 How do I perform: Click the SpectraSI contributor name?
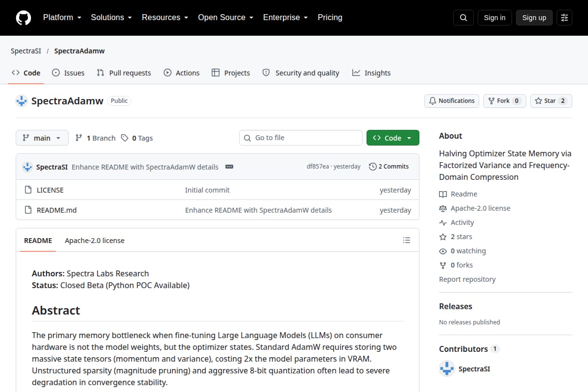click(x=474, y=369)
